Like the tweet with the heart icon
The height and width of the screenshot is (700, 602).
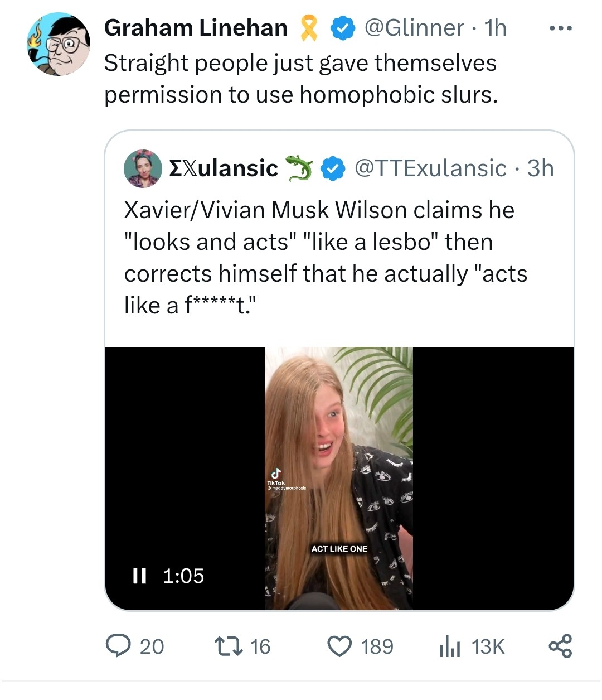(339, 646)
